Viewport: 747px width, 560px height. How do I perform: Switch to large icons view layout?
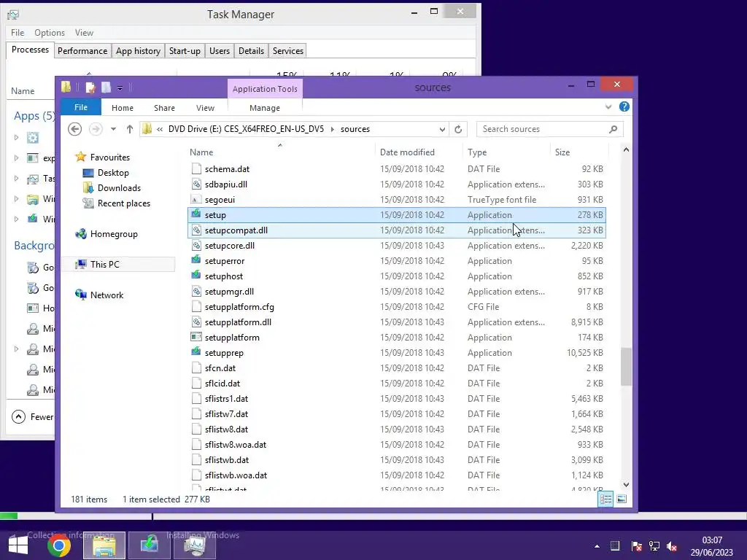click(622, 499)
